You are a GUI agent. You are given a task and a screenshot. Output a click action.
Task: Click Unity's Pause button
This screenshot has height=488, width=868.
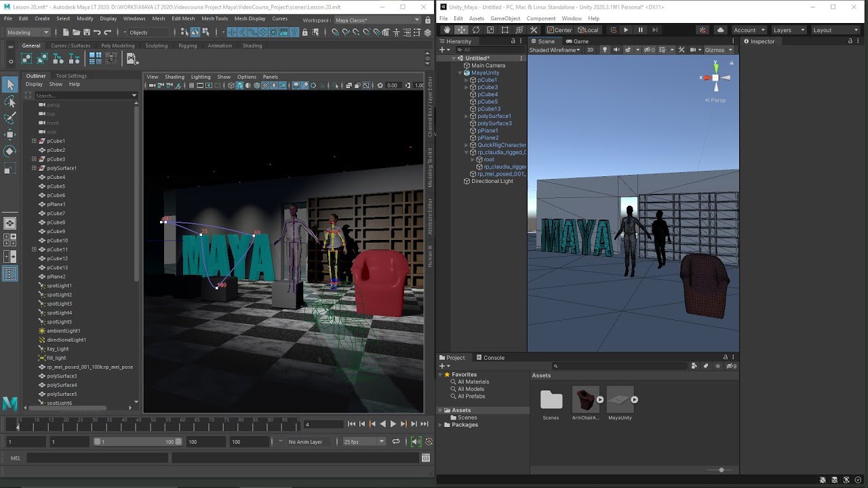[x=640, y=30]
